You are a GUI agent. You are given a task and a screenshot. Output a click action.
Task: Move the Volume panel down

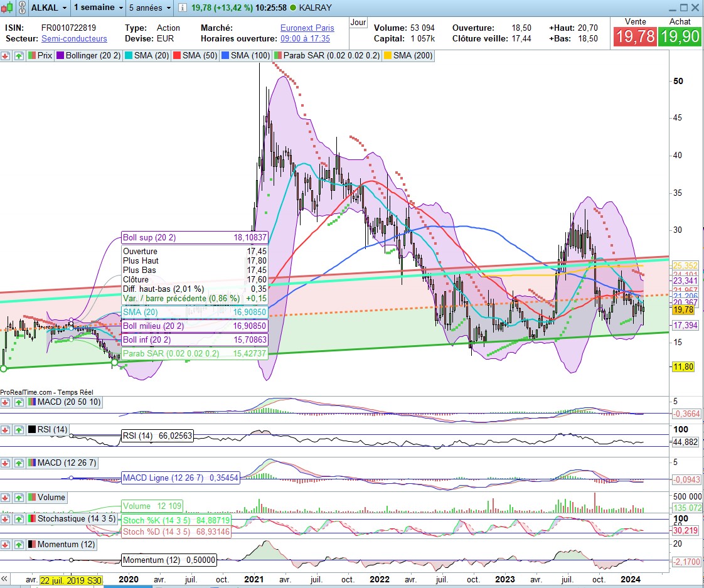pos(6,498)
